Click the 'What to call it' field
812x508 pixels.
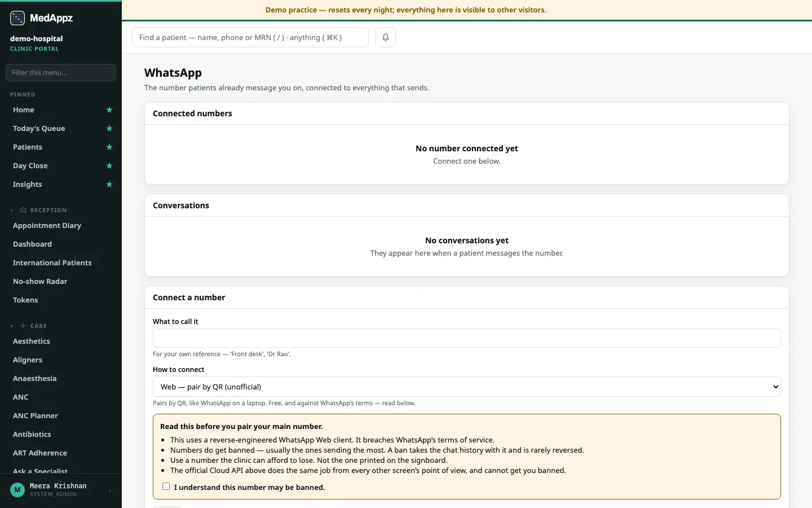point(467,338)
